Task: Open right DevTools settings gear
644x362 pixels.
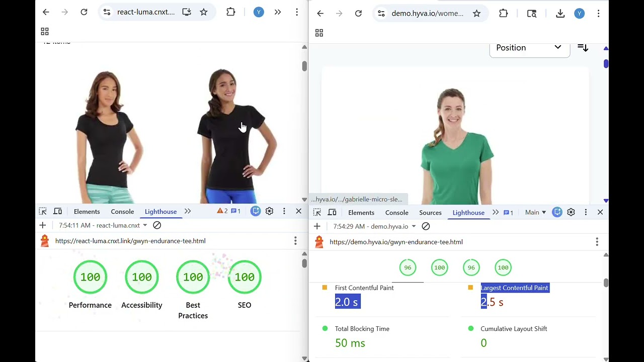Action: point(571,212)
